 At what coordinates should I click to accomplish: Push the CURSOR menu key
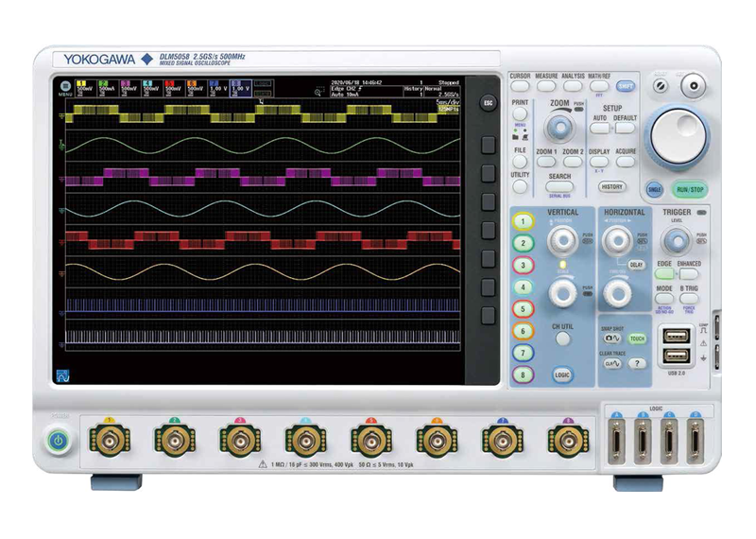[x=520, y=86]
